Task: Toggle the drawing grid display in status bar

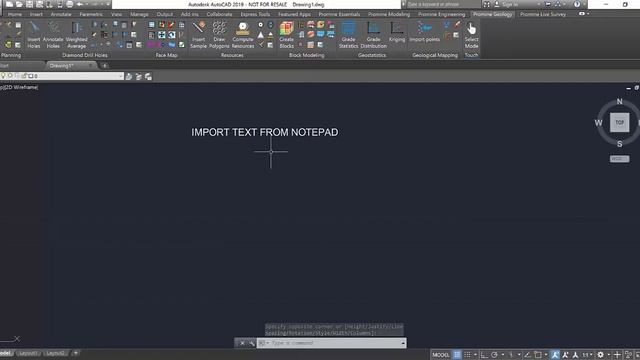Action: pos(457,355)
